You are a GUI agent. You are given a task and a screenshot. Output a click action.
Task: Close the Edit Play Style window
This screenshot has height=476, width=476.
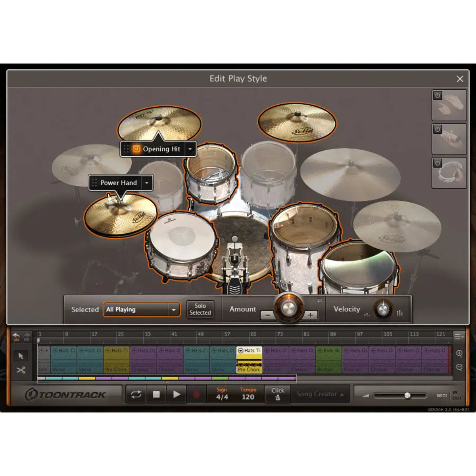(x=460, y=79)
